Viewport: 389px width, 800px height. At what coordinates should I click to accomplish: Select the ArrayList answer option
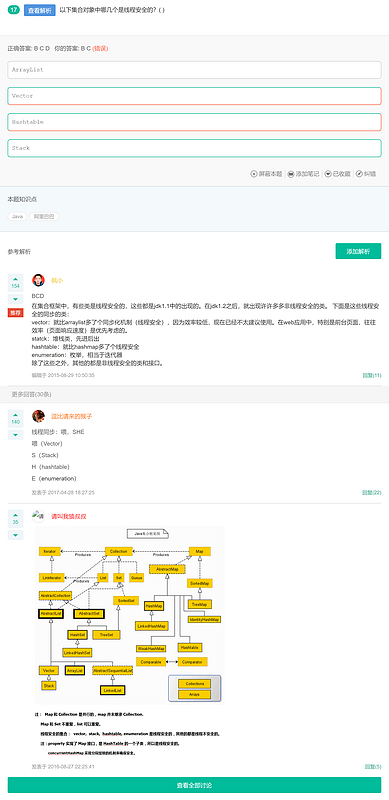[x=194, y=70]
